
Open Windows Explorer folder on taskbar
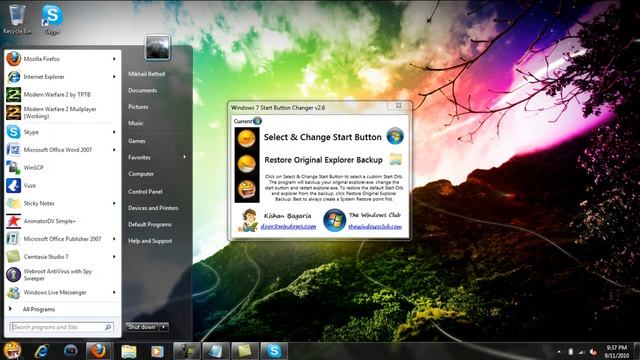(129, 351)
